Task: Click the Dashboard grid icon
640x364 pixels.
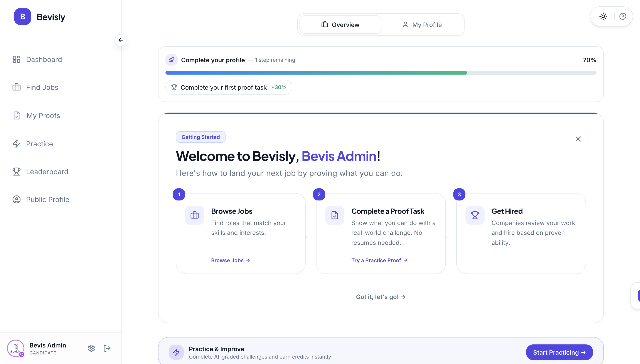Action: 17,60
